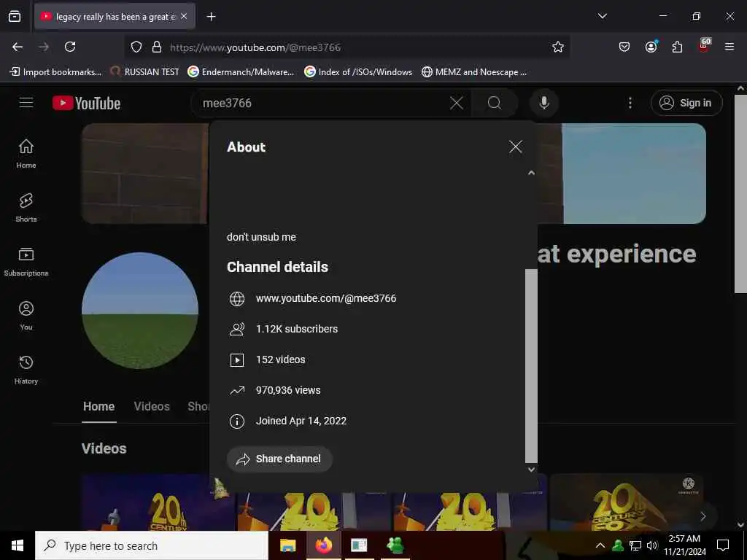Viewport: 747px width, 560px height.
Task: Switch to the channel Videos tab
Action: [152, 407]
